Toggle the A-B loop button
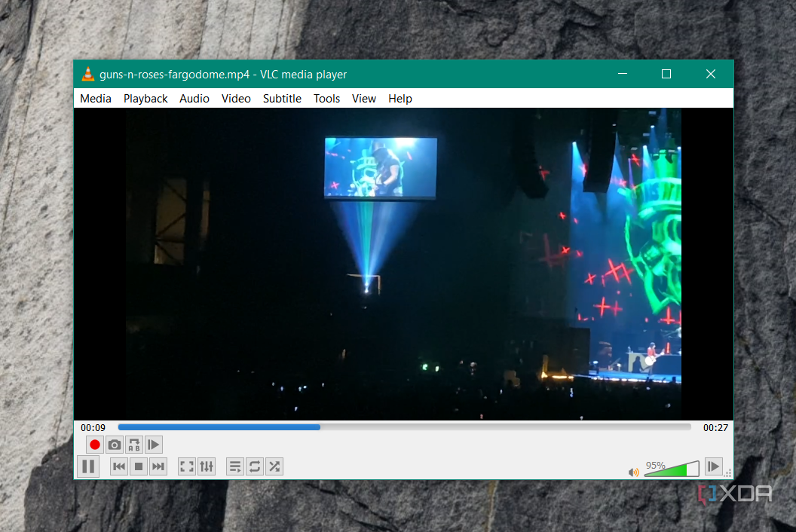 134,445
